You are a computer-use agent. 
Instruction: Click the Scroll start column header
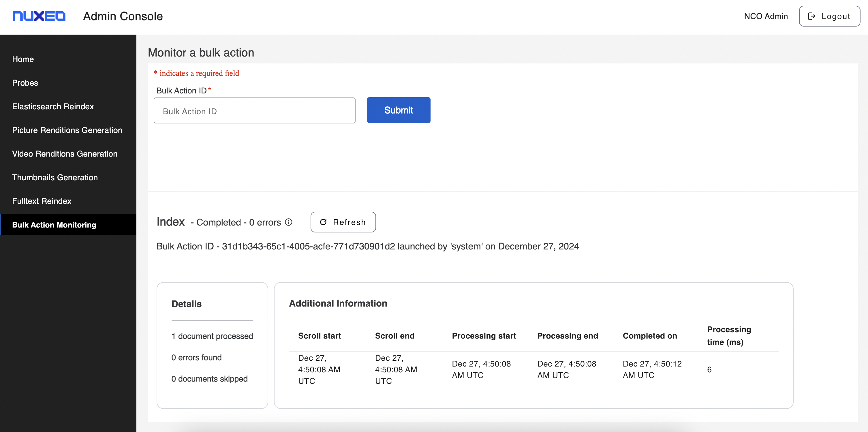320,336
